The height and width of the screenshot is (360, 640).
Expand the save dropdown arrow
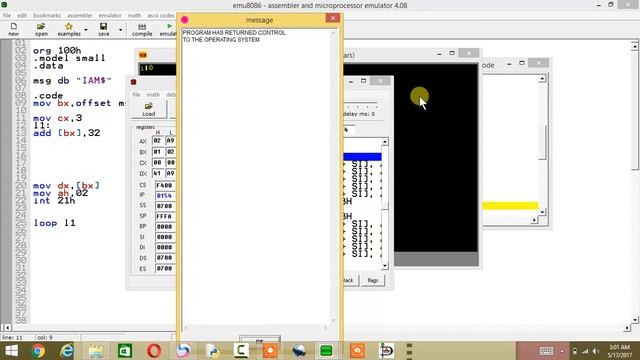click(120, 30)
